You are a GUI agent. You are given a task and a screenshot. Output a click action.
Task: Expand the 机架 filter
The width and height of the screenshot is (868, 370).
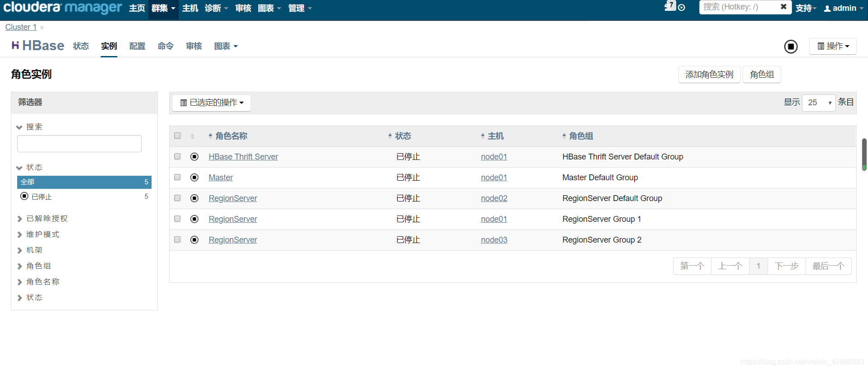click(x=30, y=250)
